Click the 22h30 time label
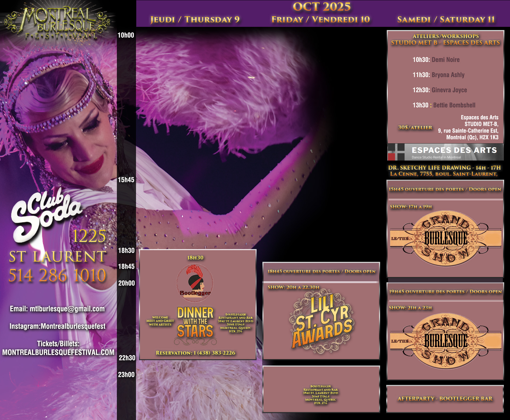The width and height of the screenshot is (510, 420). click(x=127, y=358)
